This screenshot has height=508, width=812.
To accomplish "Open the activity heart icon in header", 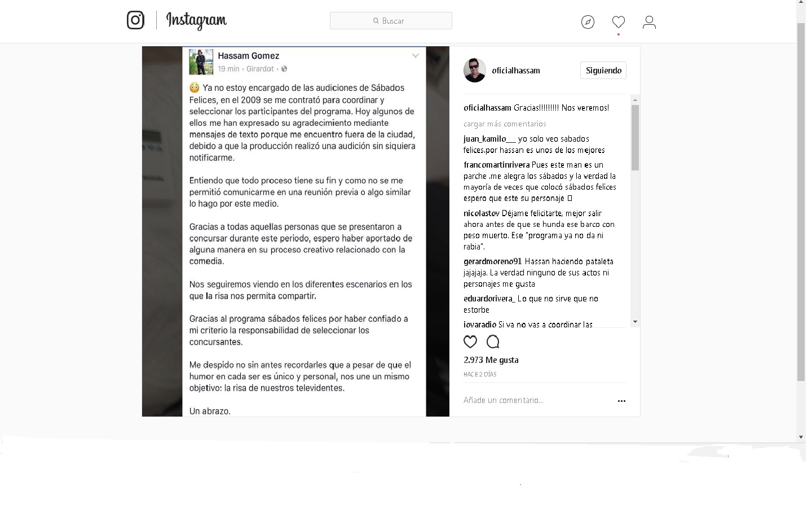I will 619,22.
